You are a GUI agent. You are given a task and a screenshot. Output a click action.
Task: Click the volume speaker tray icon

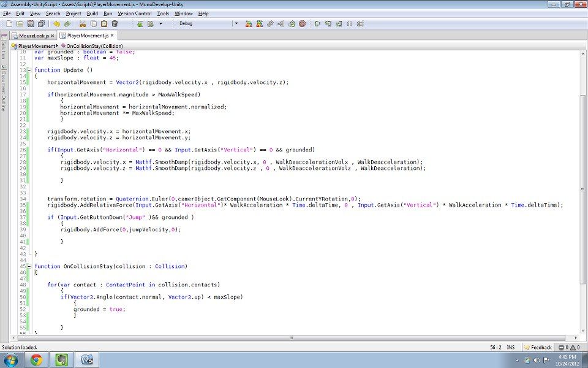click(x=537, y=360)
